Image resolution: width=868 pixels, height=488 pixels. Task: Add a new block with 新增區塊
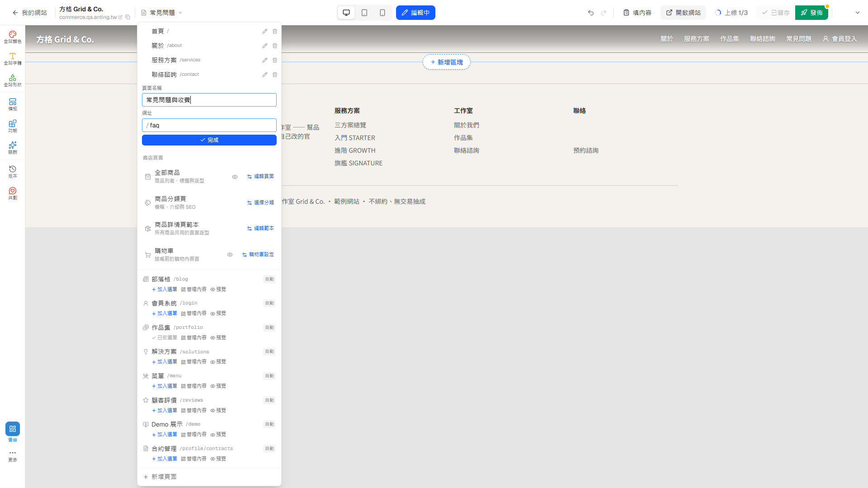[x=447, y=62]
